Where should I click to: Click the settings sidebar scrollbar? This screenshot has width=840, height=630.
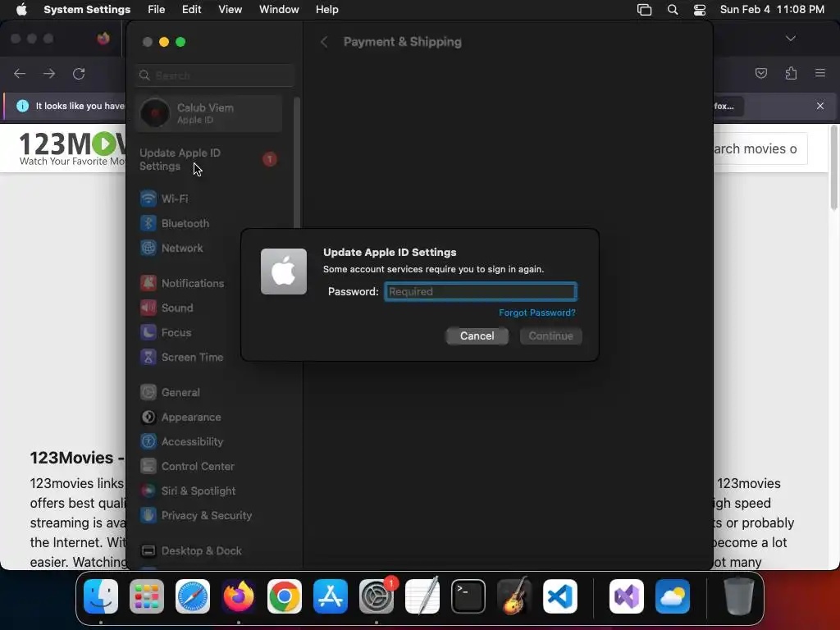tap(297, 163)
